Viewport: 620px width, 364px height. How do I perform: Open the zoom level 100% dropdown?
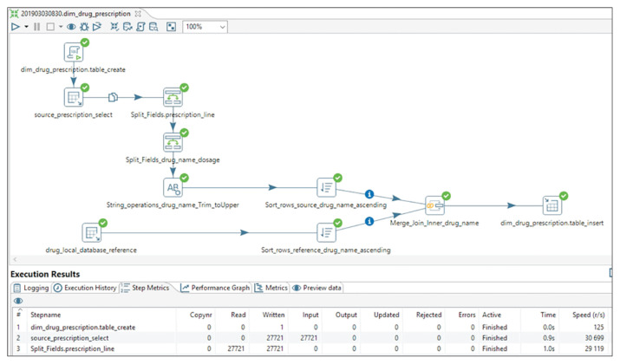(x=205, y=27)
